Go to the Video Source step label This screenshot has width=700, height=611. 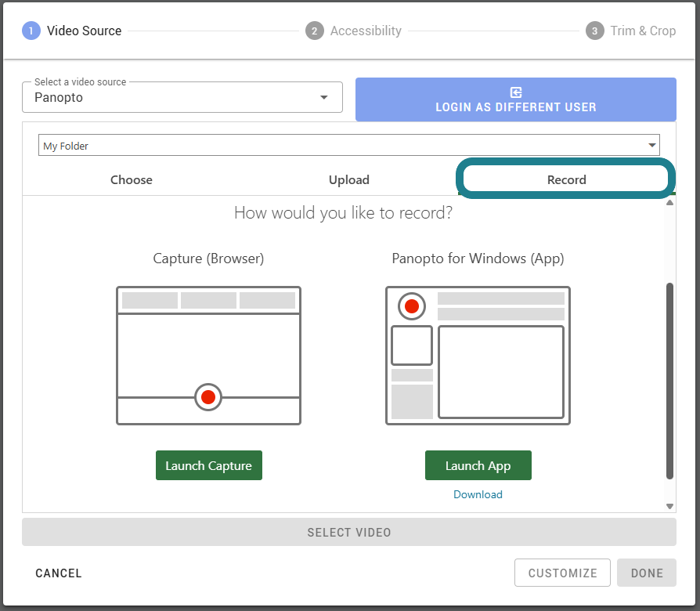point(84,31)
